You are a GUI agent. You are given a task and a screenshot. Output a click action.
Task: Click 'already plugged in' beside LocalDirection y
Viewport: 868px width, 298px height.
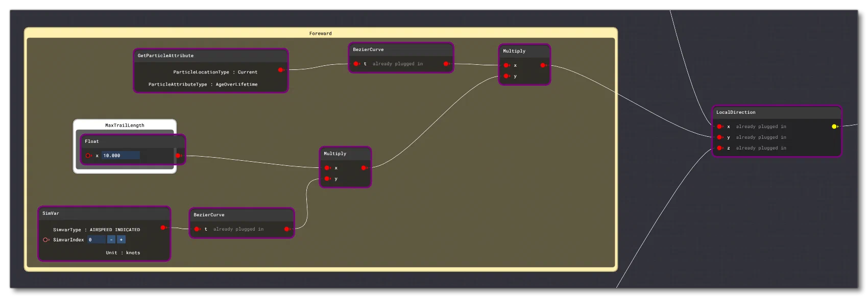pyautogui.click(x=761, y=137)
